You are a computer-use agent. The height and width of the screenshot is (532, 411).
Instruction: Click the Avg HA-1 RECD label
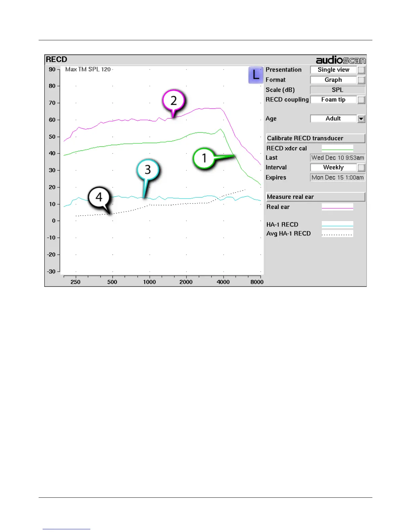click(288, 233)
